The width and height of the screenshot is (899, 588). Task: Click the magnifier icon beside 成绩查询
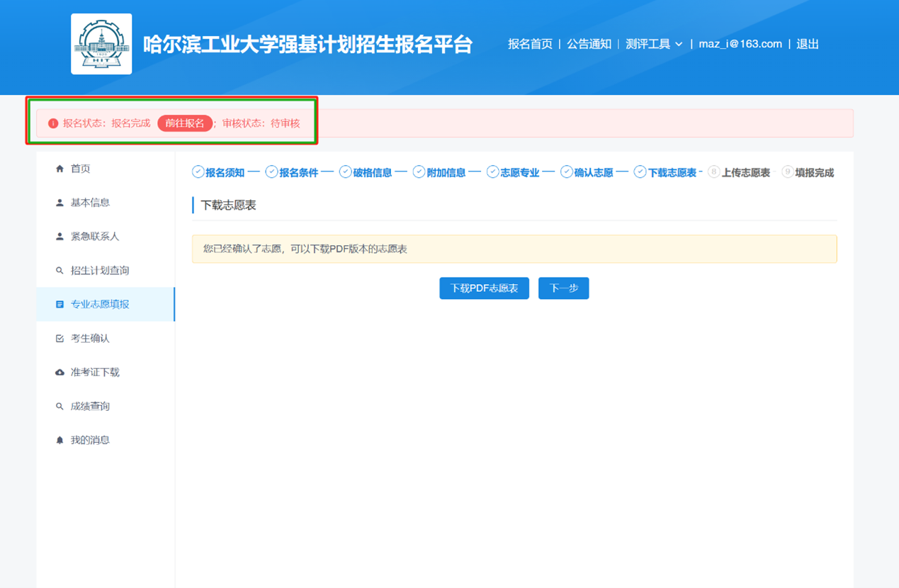tap(60, 407)
